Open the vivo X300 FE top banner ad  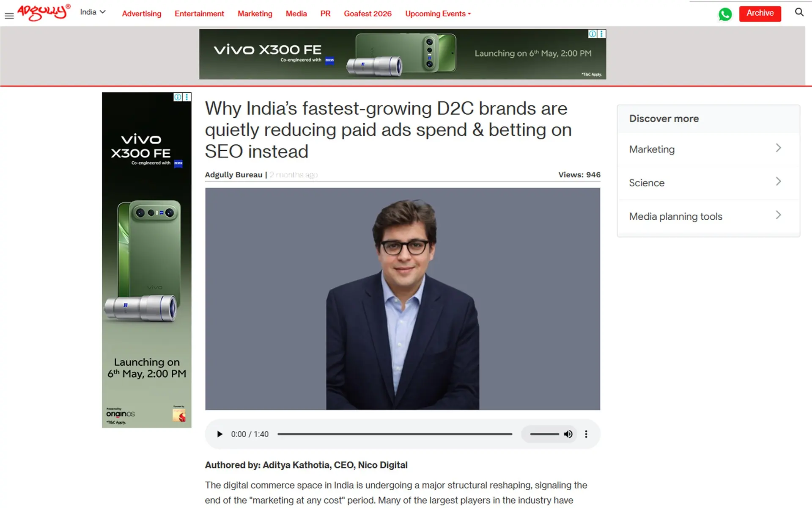pyautogui.click(x=403, y=54)
